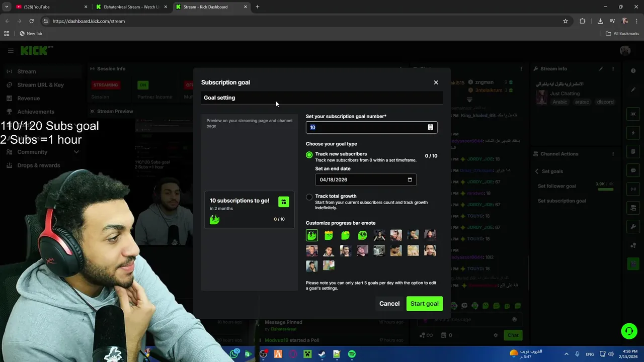Select Track total growth option

click(x=309, y=197)
